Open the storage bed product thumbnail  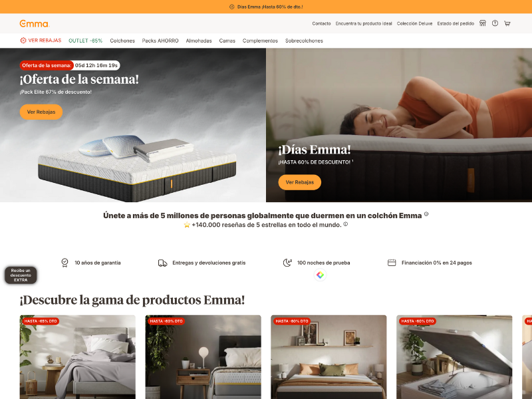(454, 357)
